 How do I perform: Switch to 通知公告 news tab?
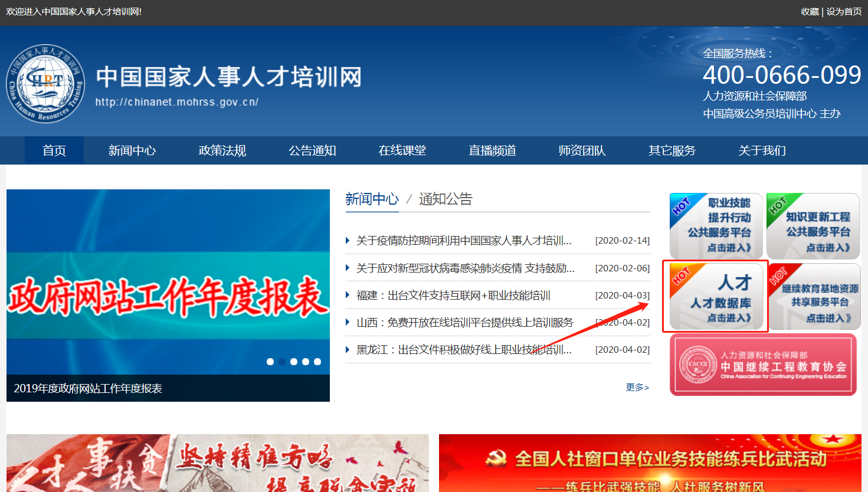pyautogui.click(x=446, y=199)
